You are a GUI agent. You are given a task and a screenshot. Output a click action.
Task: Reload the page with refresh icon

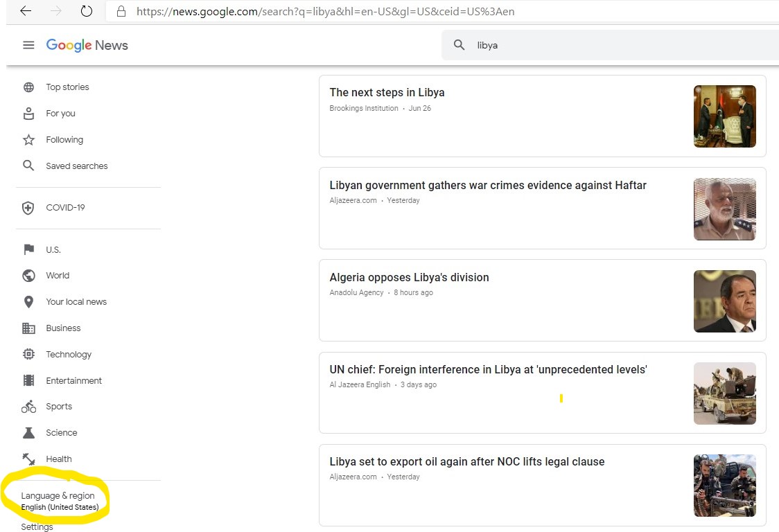click(x=87, y=11)
